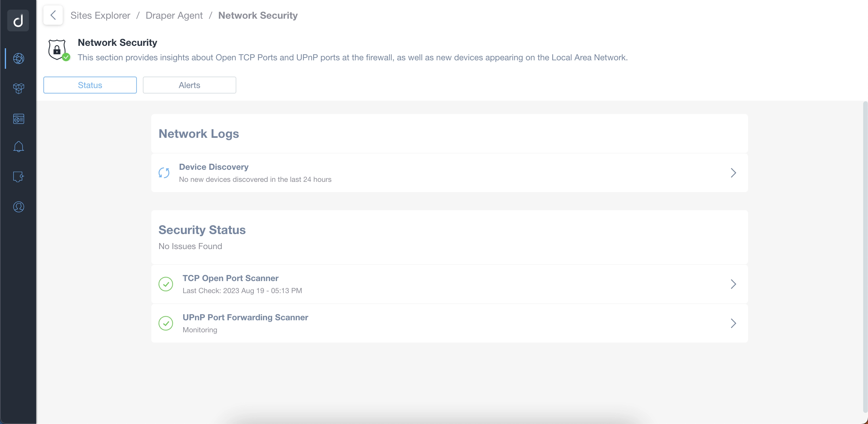Viewport: 868px width, 424px height.
Task: Switch to the Alerts tab
Action: click(x=189, y=85)
